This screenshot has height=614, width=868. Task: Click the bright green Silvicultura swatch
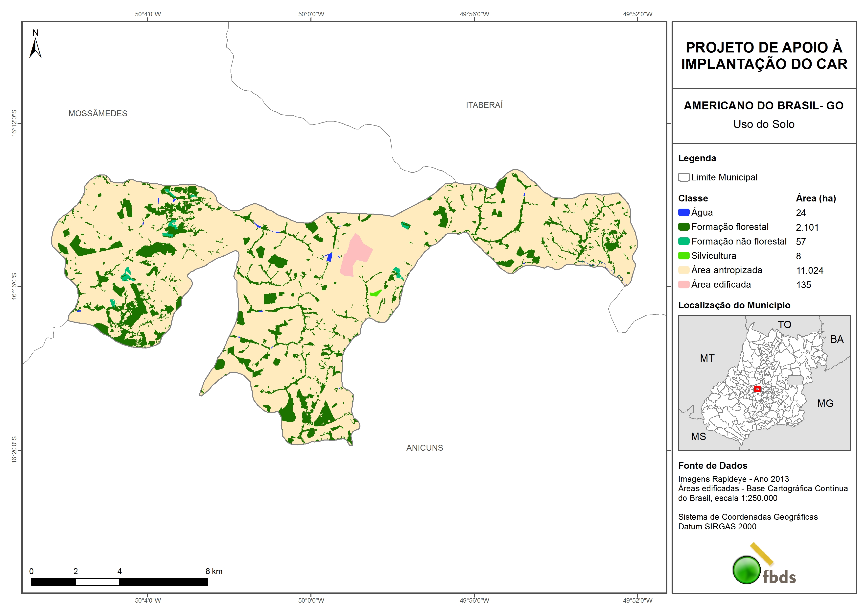(683, 255)
